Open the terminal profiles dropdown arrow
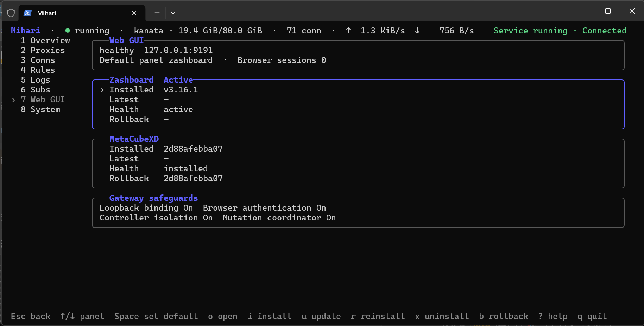Viewport: 644px width, 326px height. (x=173, y=13)
